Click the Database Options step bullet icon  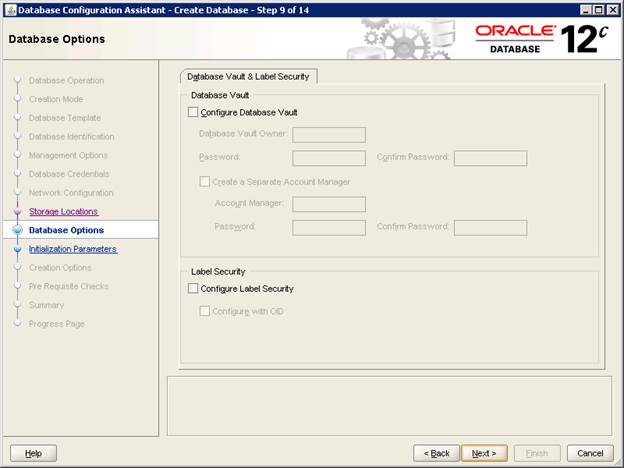coord(17,230)
